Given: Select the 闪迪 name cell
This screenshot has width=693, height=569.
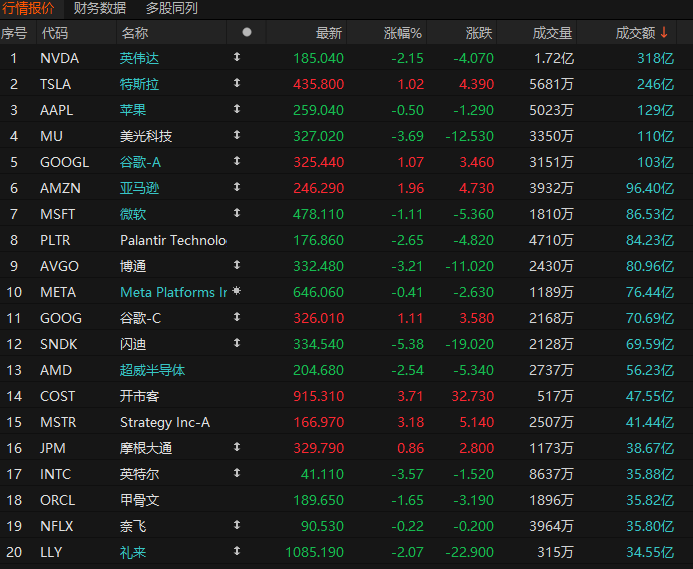Looking at the screenshot, I should click(133, 344).
